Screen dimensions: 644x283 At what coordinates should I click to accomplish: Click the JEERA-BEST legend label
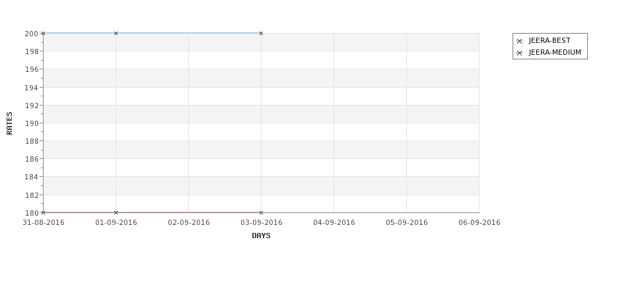pyautogui.click(x=550, y=41)
